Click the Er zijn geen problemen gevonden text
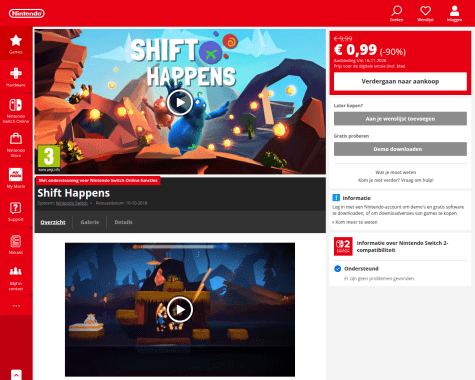This screenshot has height=380, width=475. 379,278
